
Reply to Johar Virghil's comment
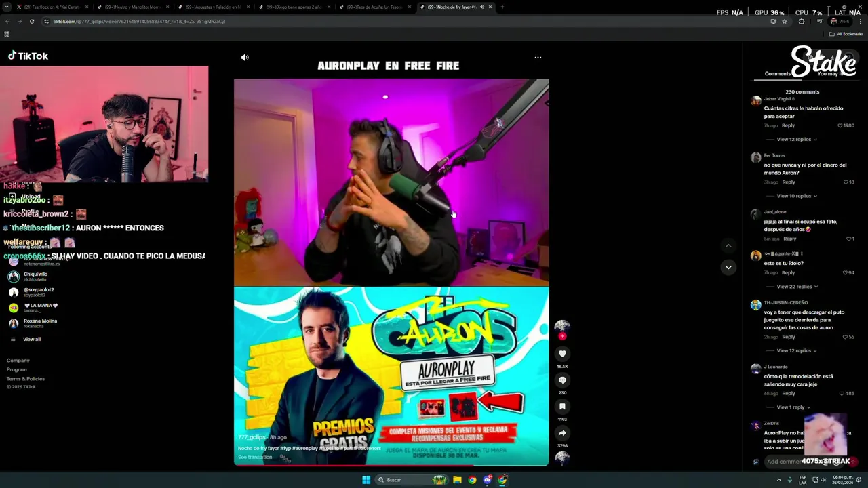point(788,125)
